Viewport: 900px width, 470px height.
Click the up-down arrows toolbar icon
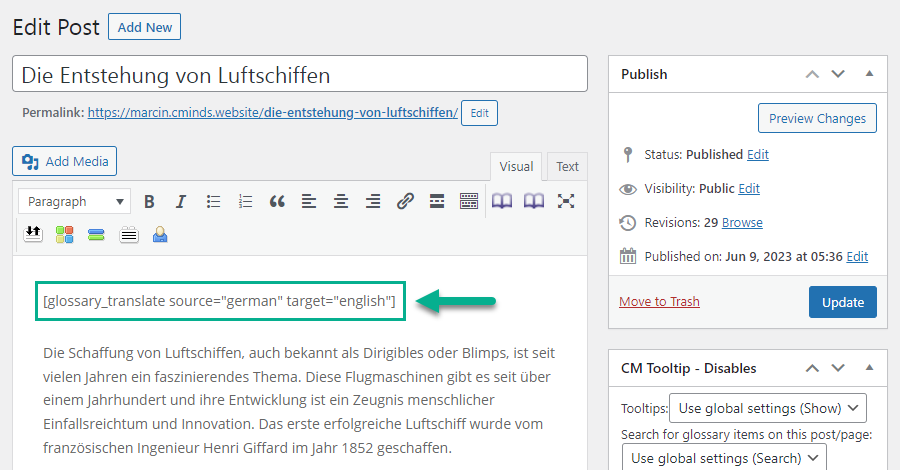click(33, 235)
